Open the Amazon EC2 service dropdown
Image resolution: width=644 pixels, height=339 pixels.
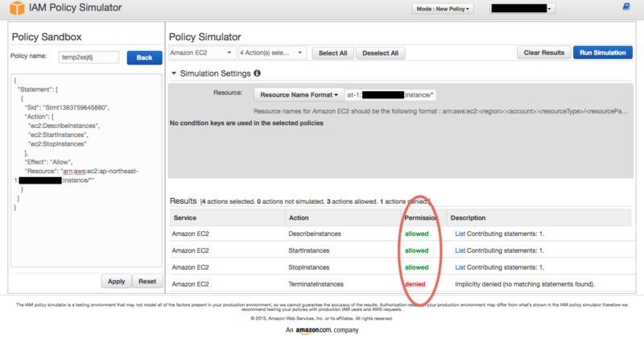pyautogui.click(x=202, y=52)
